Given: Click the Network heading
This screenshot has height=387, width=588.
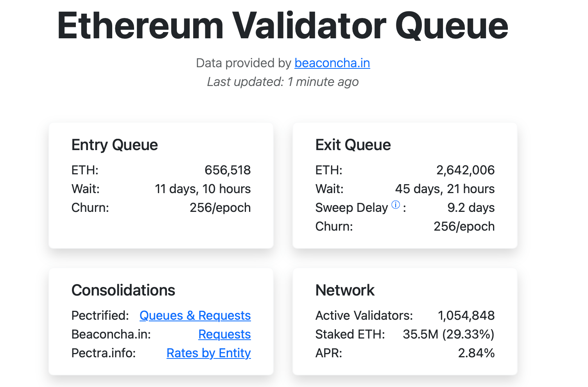Looking at the screenshot, I should (x=344, y=290).
